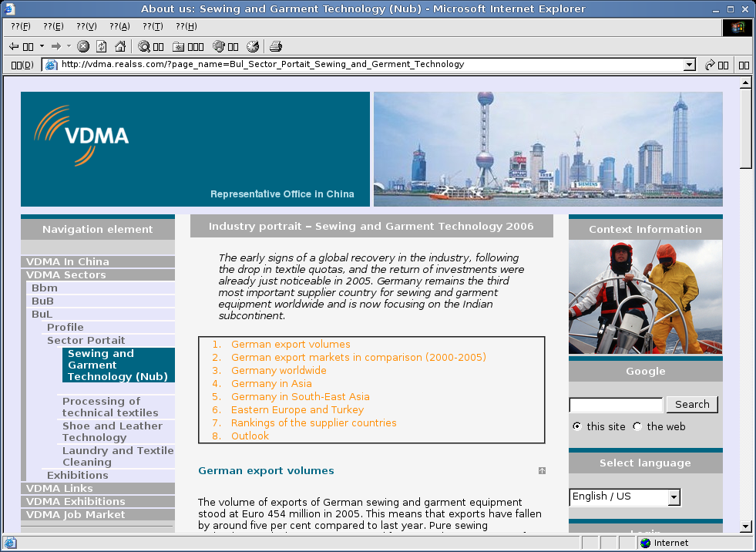Image resolution: width=756 pixels, height=552 pixels.
Task: Open the Favorites folder toolbar icon
Action: point(179,46)
